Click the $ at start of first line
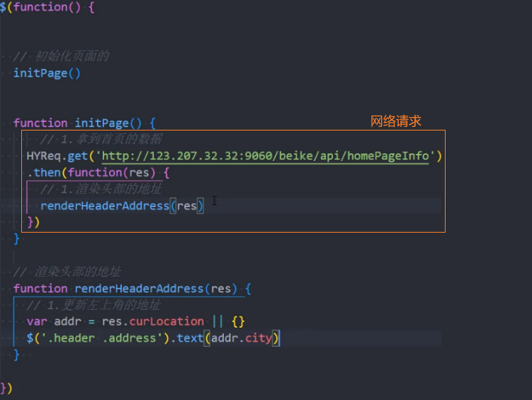532x400 pixels. click(4, 9)
